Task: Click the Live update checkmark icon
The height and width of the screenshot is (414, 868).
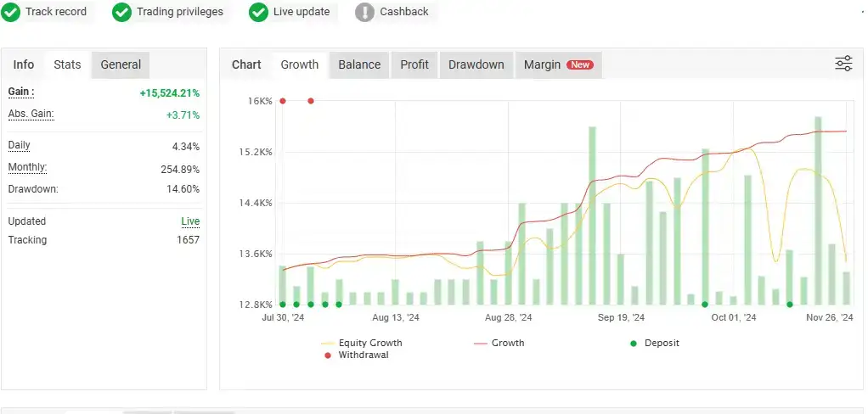Action: click(259, 12)
